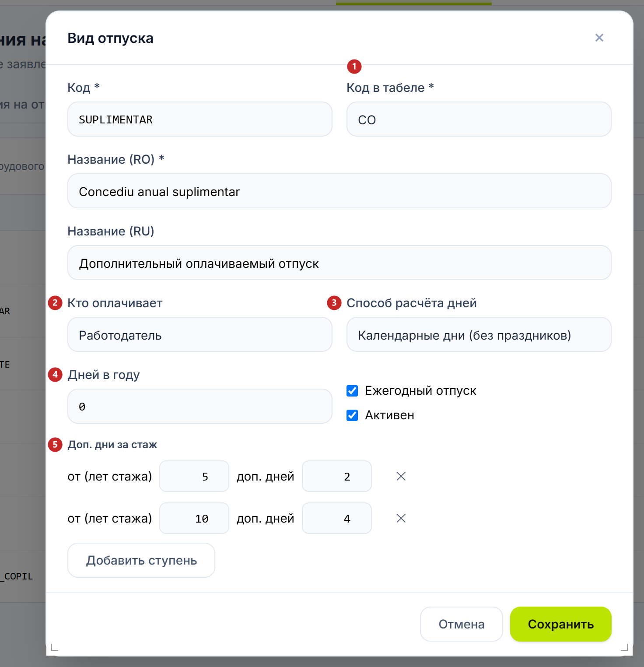The image size is (644, 667).
Task: Edit extra days field showing 2
Action: coord(337,476)
